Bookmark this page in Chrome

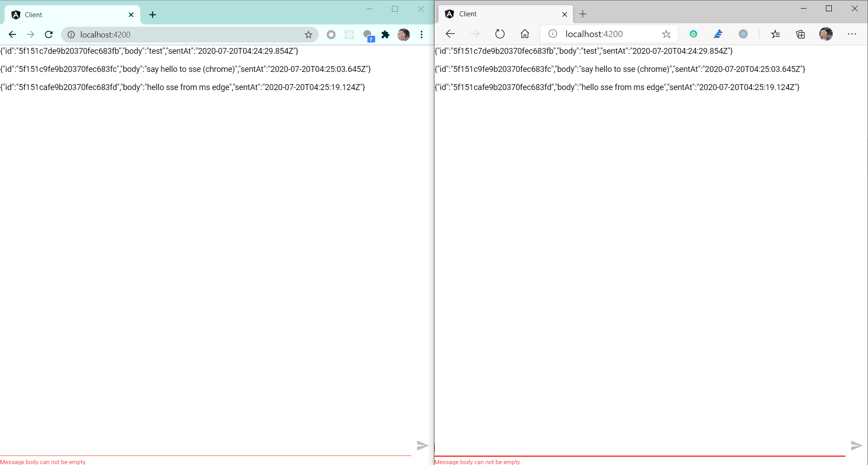[308, 35]
